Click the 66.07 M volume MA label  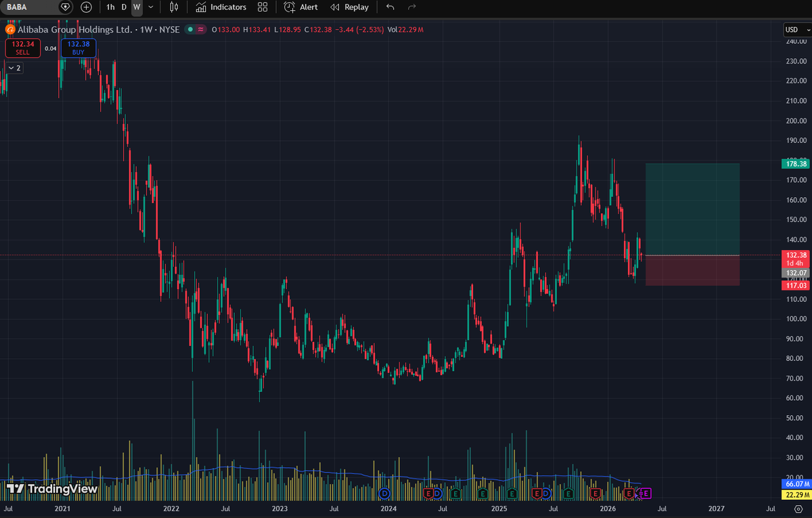point(796,485)
